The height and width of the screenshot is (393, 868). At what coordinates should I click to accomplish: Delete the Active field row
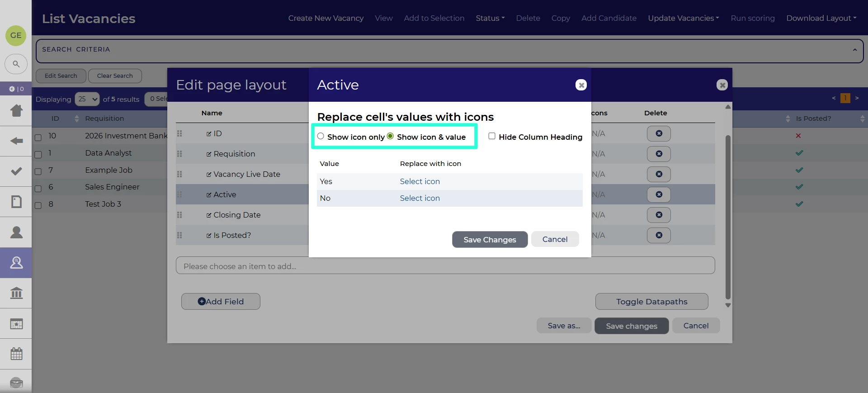[659, 194]
